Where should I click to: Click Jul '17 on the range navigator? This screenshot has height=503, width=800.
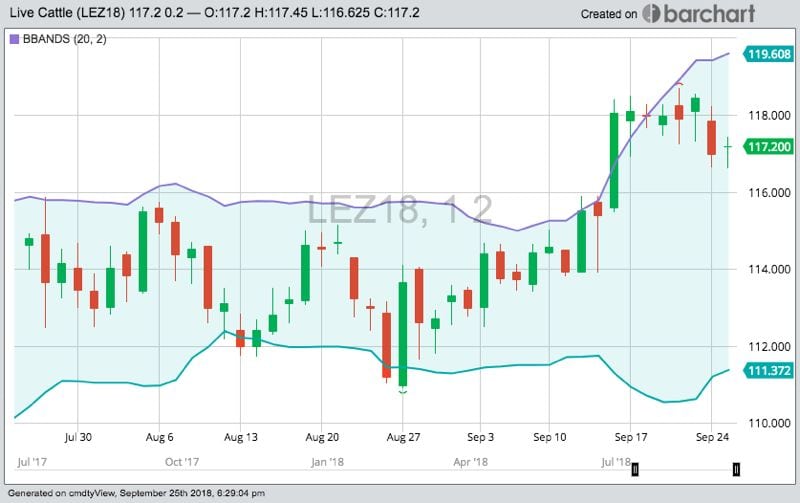pyautogui.click(x=32, y=462)
